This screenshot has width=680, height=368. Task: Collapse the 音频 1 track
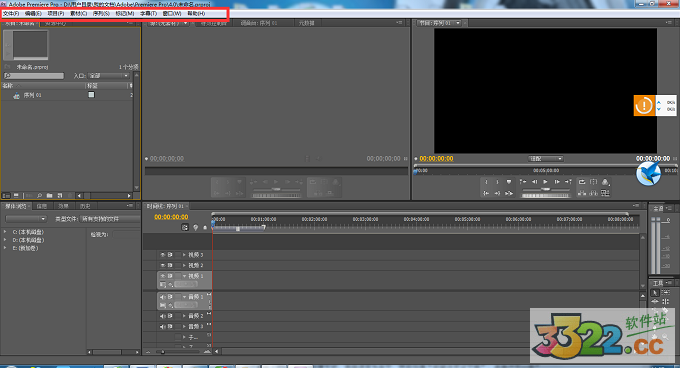(x=184, y=297)
